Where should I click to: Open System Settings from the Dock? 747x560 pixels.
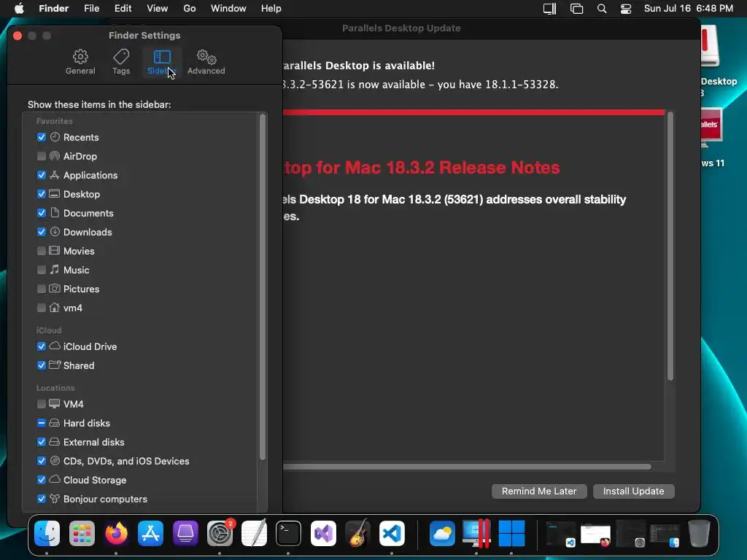point(220,533)
